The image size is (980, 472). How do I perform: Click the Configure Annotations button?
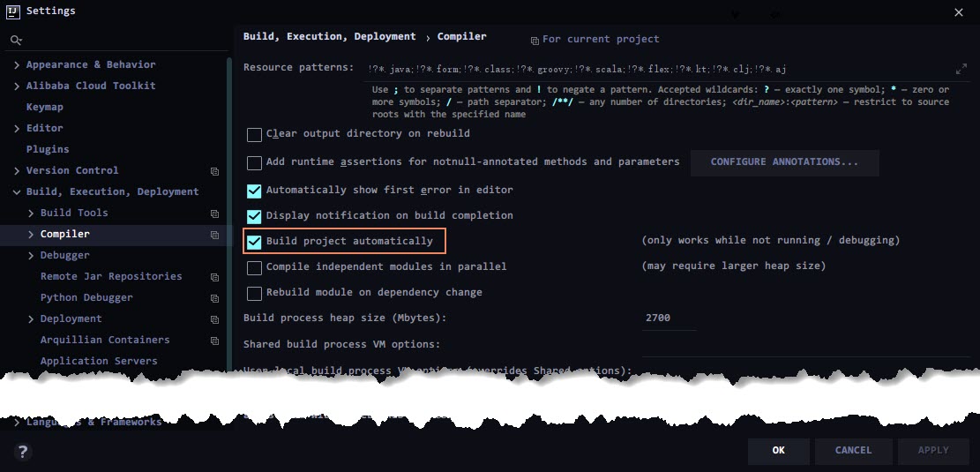click(x=784, y=162)
